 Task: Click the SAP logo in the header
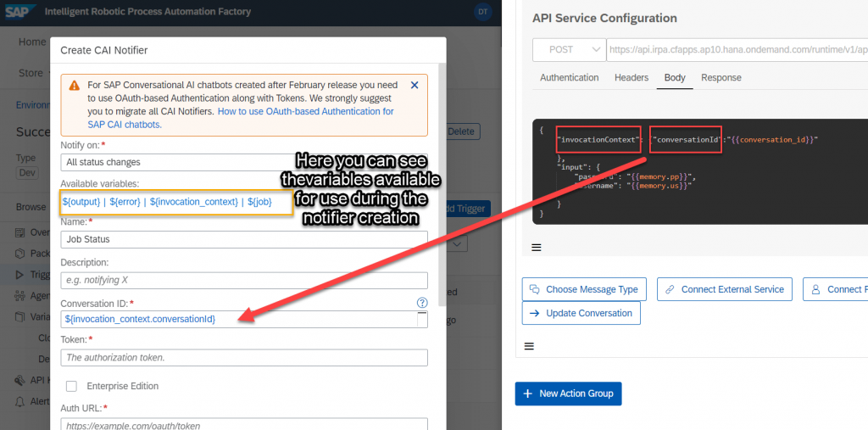pyautogui.click(x=21, y=11)
